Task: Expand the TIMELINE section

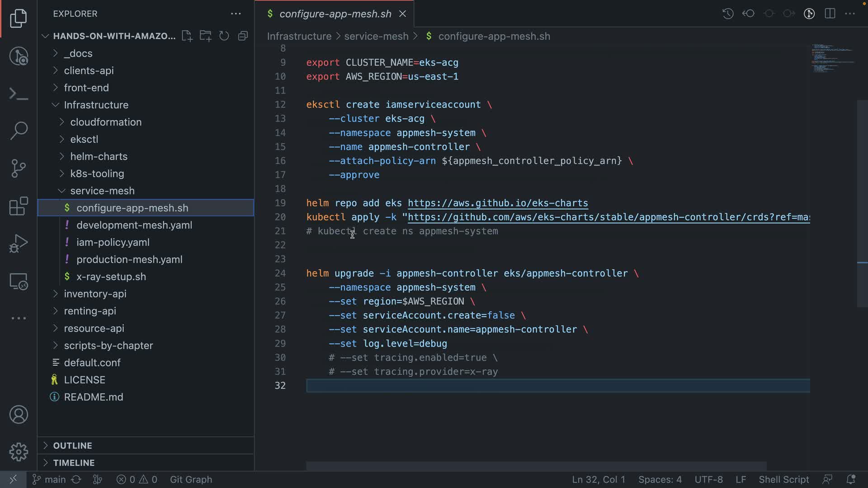Action: click(x=74, y=463)
